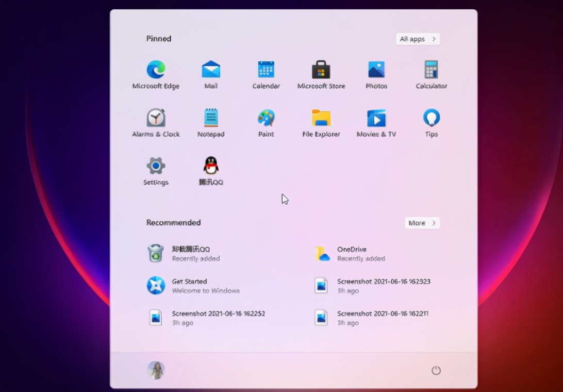The width and height of the screenshot is (563, 392).
Task: Open the user account avatar
Action: [x=156, y=370]
